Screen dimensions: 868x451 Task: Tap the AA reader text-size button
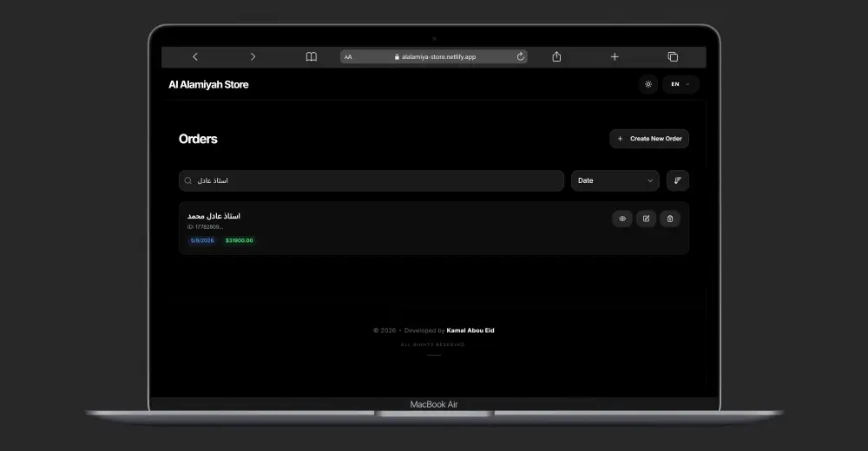[348, 57]
